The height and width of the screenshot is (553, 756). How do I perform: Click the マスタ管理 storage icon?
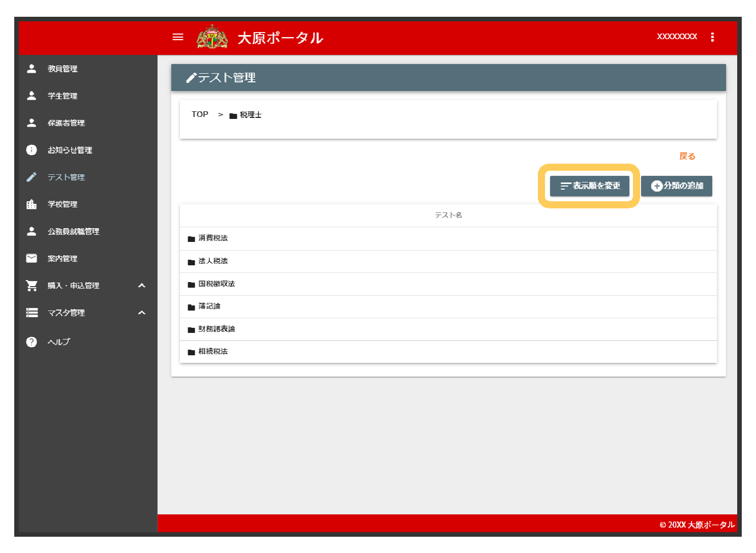point(32,313)
